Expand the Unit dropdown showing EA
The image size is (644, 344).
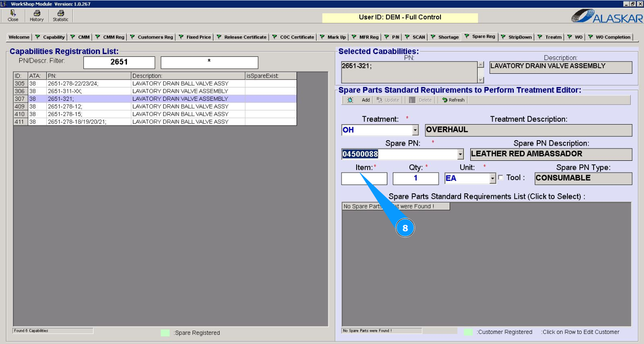(x=493, y=179)
